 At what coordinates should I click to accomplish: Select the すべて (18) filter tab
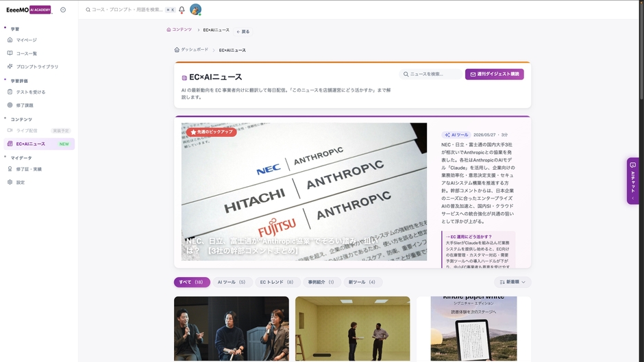pyautogui.click(x=192, y=283)
